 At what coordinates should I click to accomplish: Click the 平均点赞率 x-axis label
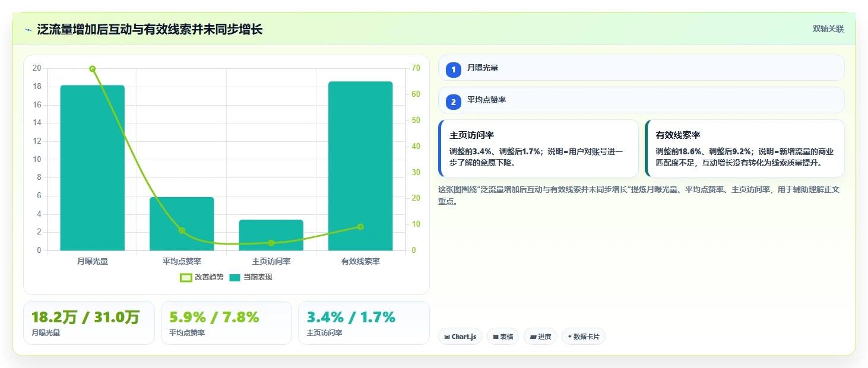(x=182, y=261)
